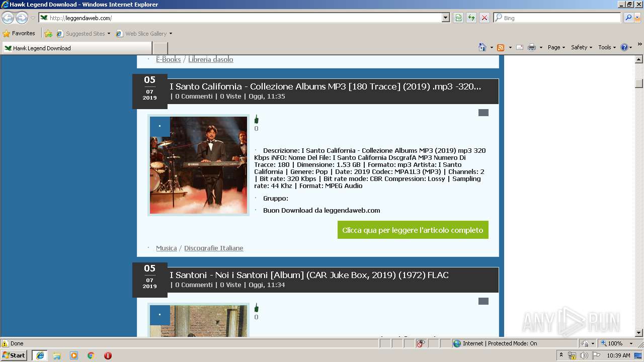
Task: Open Windows Media Player from taskbar
Action: [74, 355]
